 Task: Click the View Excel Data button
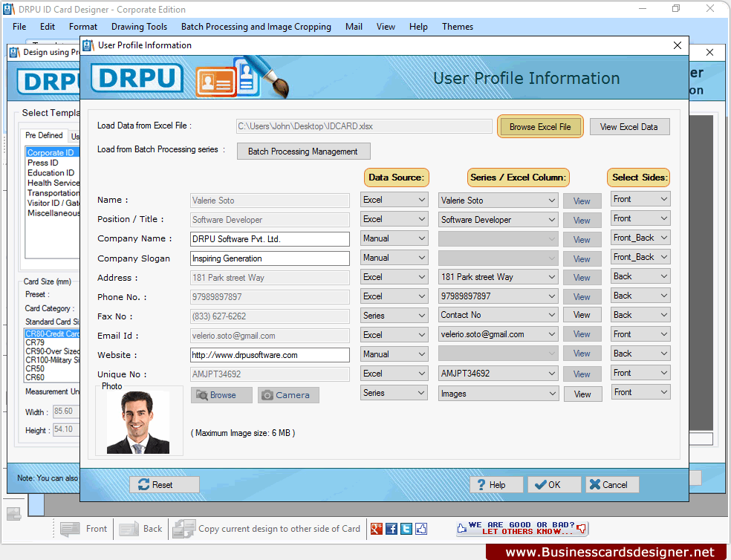pos(629,127)
